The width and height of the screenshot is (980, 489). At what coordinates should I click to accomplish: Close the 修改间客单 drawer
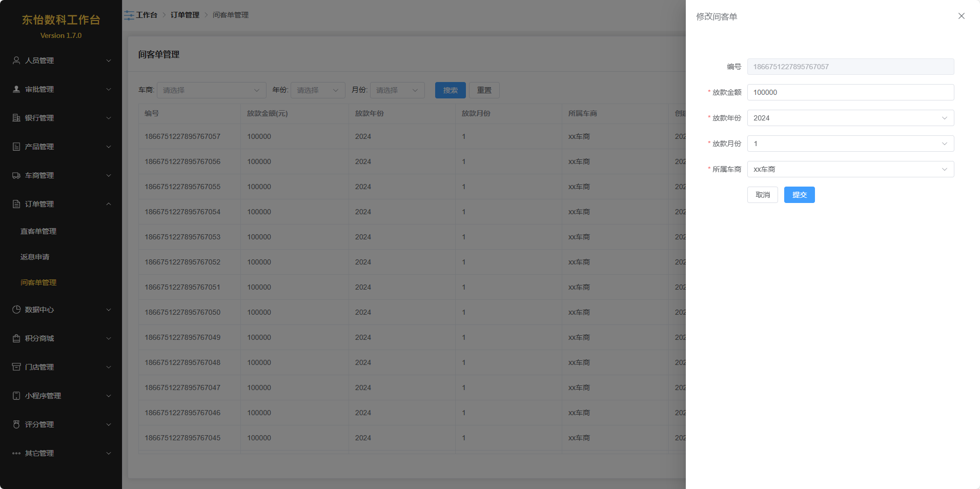coord(961,16)
